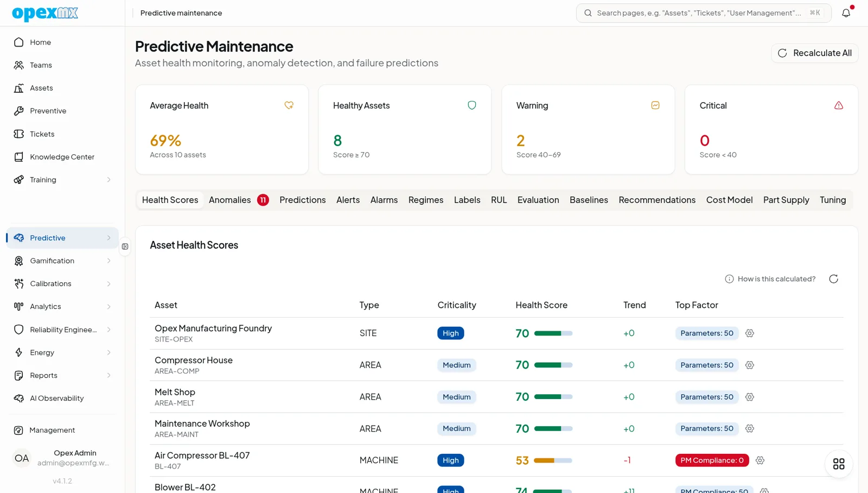Open the notifications bell
Viewport: 868px width, 493px height.
coord(846,13)
